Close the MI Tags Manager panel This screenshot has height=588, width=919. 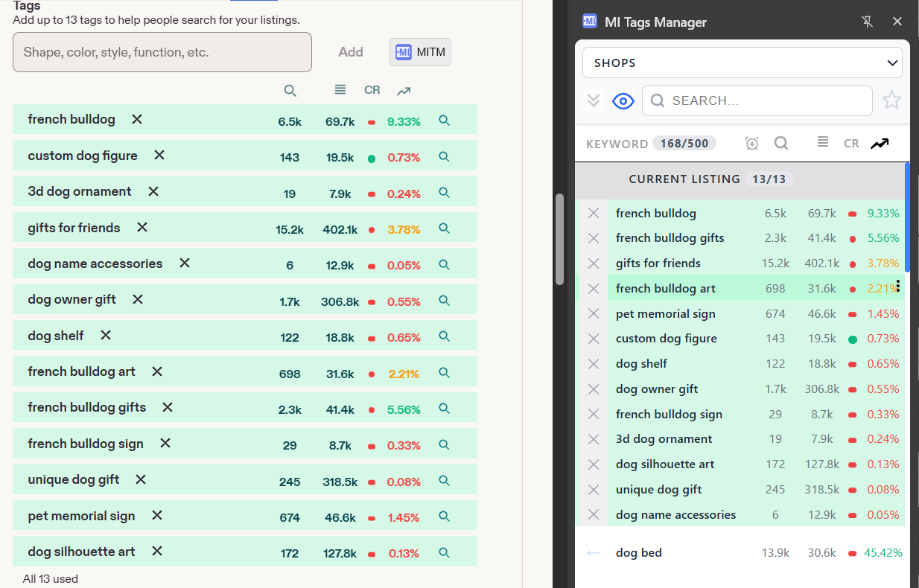[x=897, y=22]
